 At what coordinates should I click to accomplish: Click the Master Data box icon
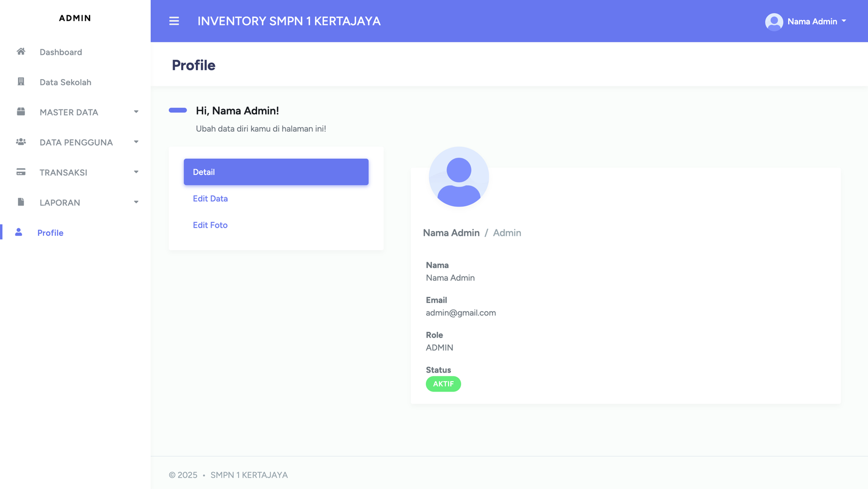coord(21,112)
